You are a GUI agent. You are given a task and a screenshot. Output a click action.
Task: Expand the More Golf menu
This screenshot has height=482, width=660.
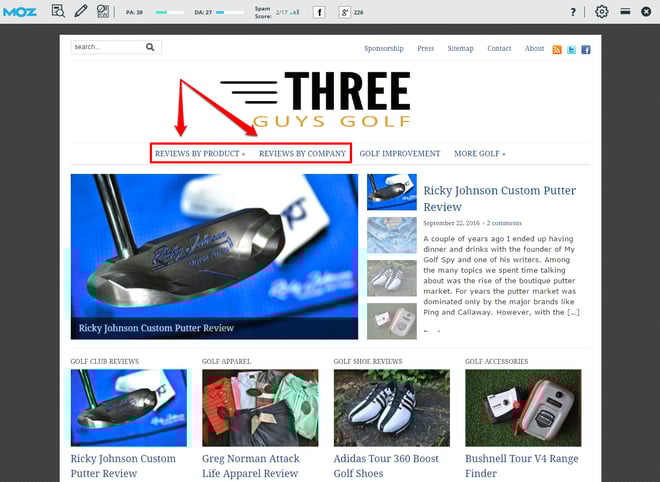pyautogui.click(x=479, y=154)
